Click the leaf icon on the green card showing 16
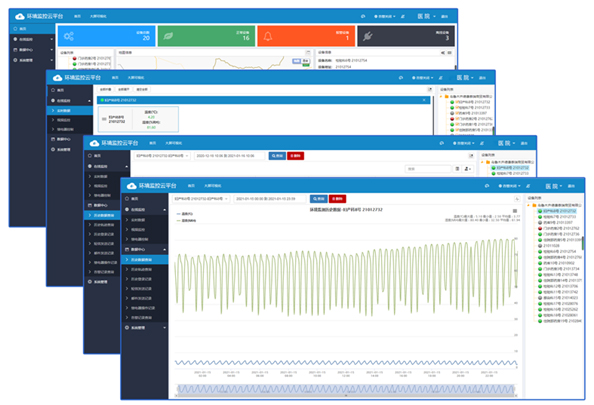 [168, 36]
